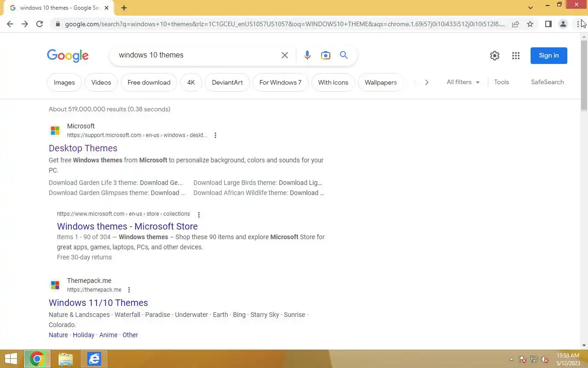Select the Images filter chip

tap(64, 82)
